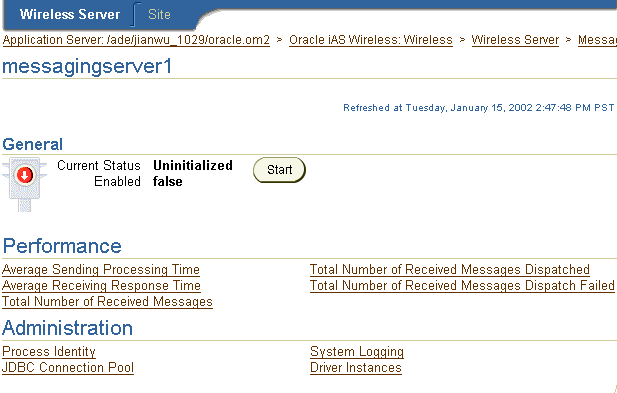The width and height of the screenshot is (617, 393).
Task: Click the Wireless Server breadcrumb link
Action: tap(515, 40)
